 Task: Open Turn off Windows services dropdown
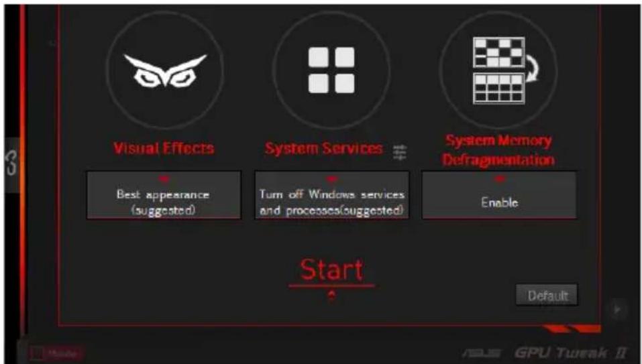pyautogui.click(x=331, y=195)
